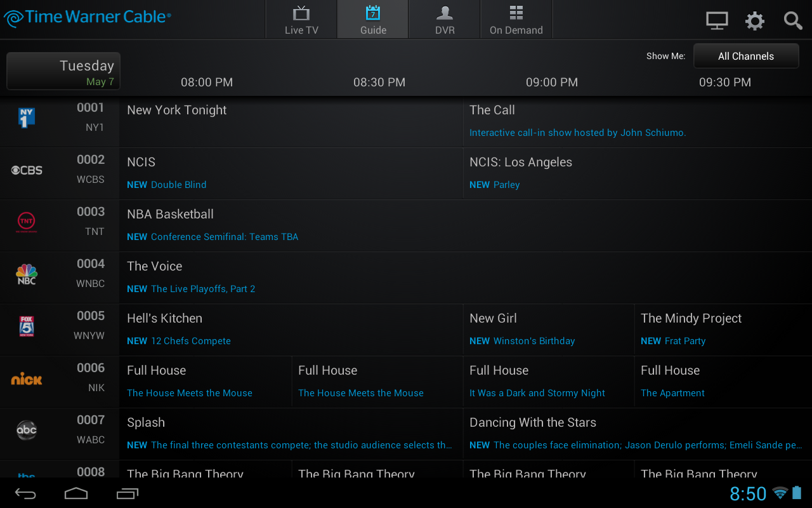This screenshot has width=812, height=508.
Task: Select the NBC peacock channel logo
Action: [x=27, y=274]
